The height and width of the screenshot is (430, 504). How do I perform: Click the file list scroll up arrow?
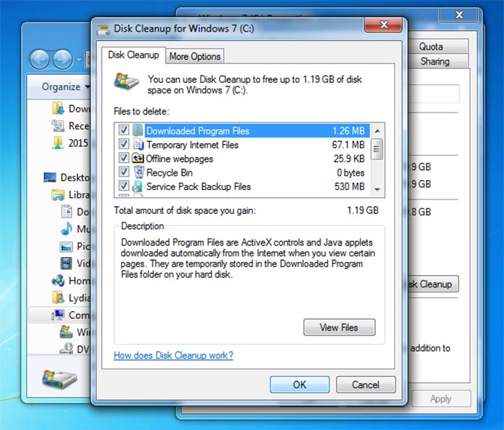pyautogui.click(x=377, y=130)
